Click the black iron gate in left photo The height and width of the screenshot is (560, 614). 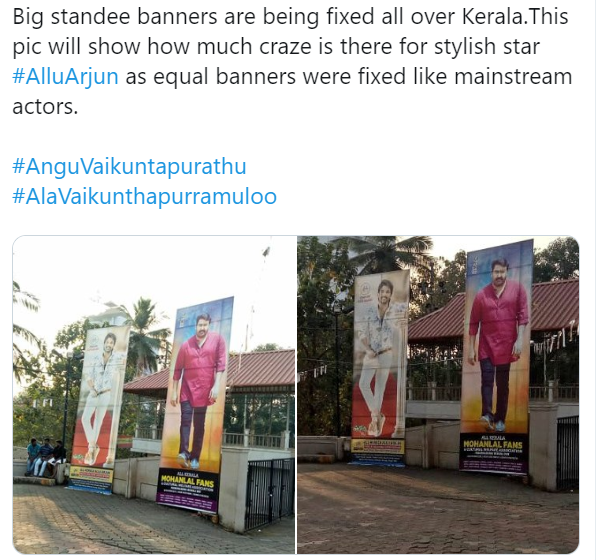269,493
